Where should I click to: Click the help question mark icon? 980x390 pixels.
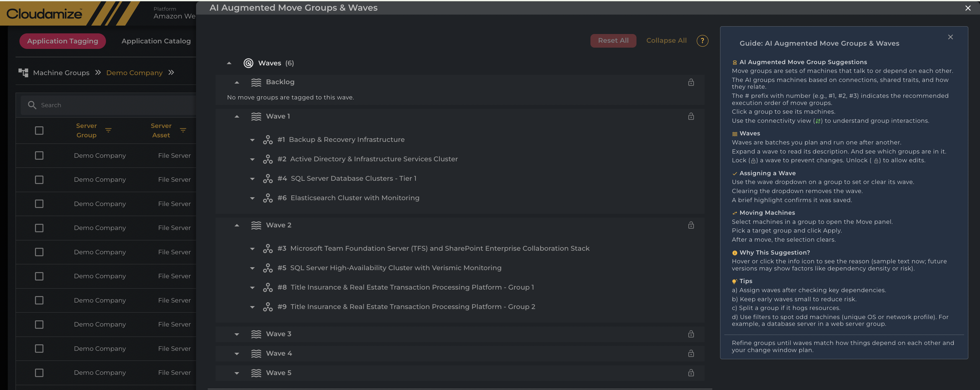(702, 41)
